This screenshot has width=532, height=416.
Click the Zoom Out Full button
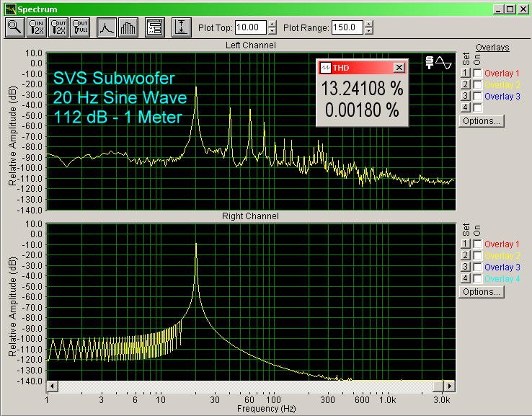point(81,27)
